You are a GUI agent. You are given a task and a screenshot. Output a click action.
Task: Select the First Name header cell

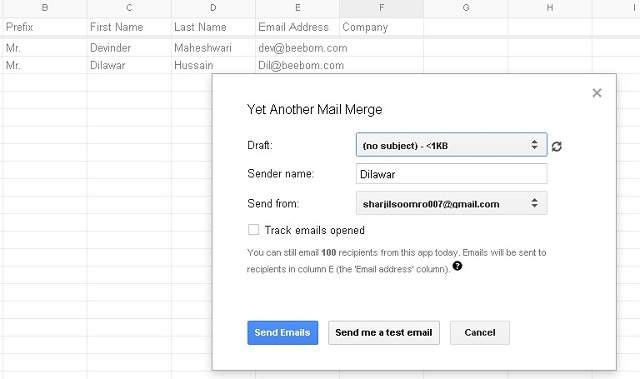[x=129, y=27]
